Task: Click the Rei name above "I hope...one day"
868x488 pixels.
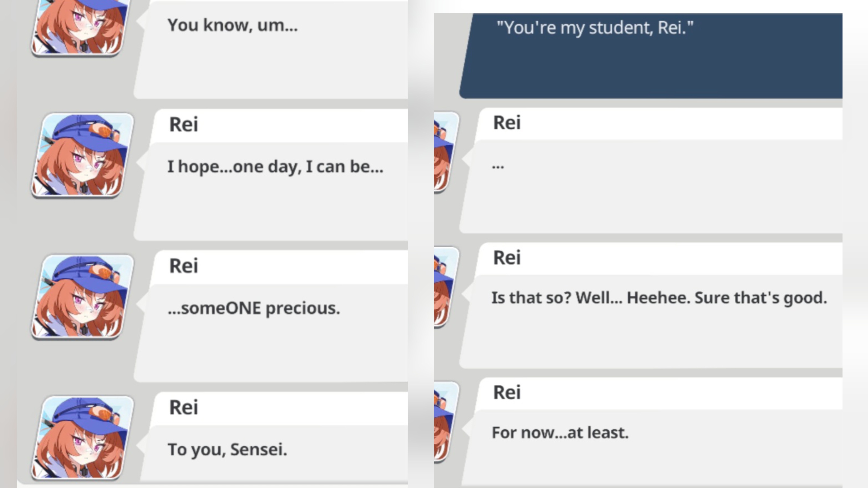Action: 184,125
